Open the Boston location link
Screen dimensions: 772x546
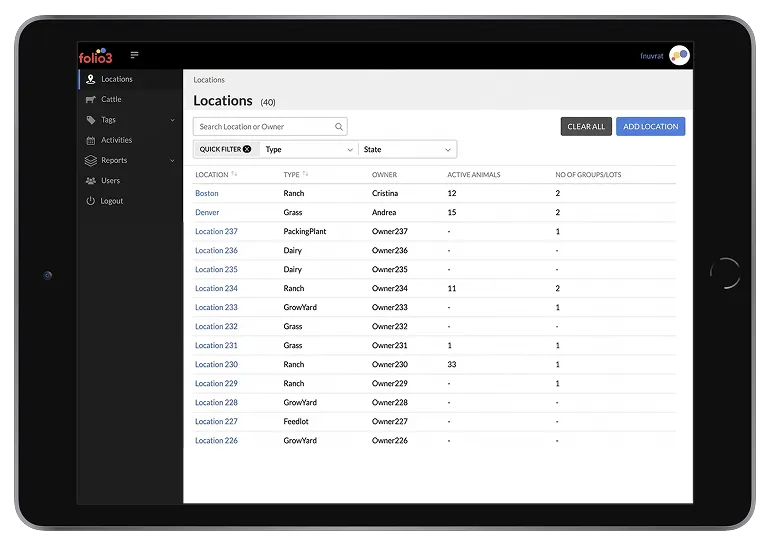coord(207,193)
